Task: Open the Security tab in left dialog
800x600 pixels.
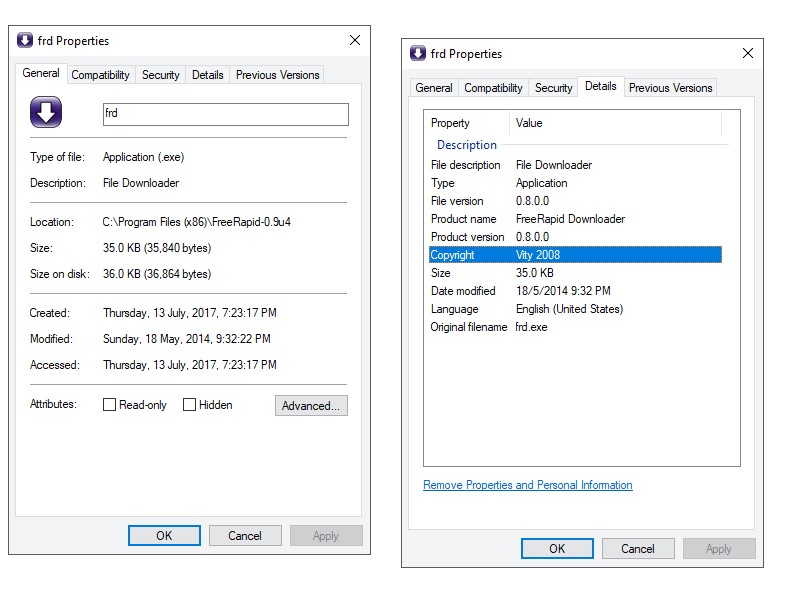Action: pos(160,75)
